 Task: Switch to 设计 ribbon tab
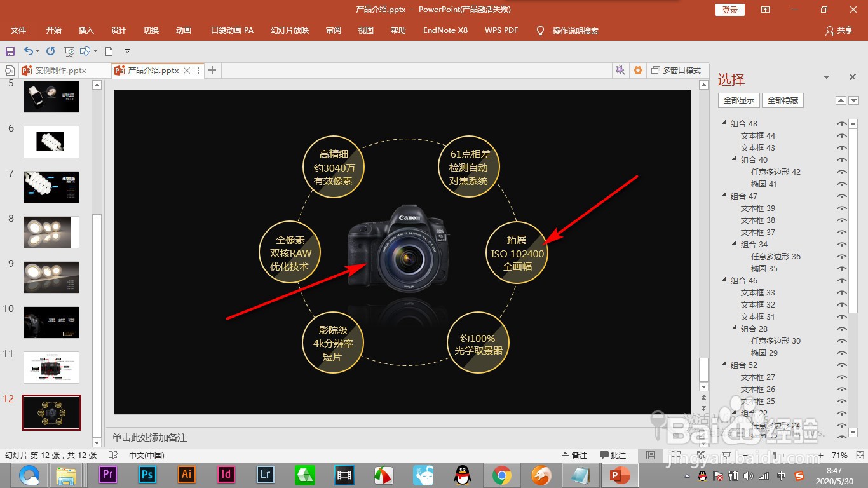click(119, 30)
